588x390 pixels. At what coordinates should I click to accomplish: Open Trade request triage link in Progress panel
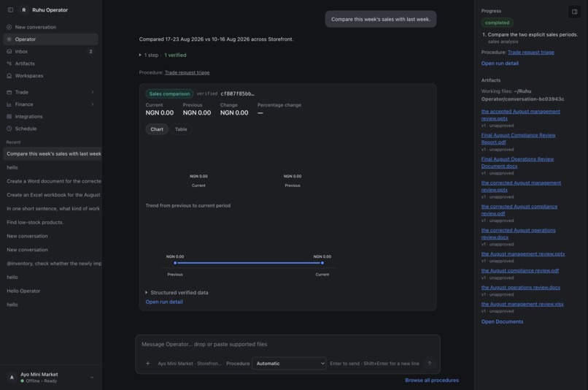[x=530, y=52]
